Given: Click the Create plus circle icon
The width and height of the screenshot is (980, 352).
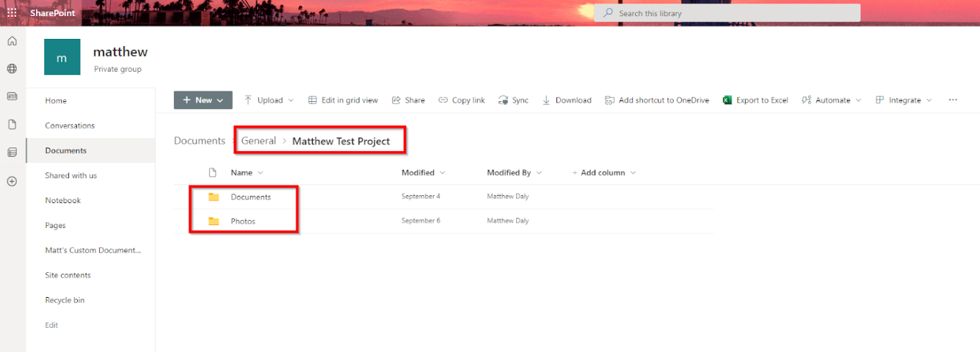Looking at the screenshot, I should 12,181.
